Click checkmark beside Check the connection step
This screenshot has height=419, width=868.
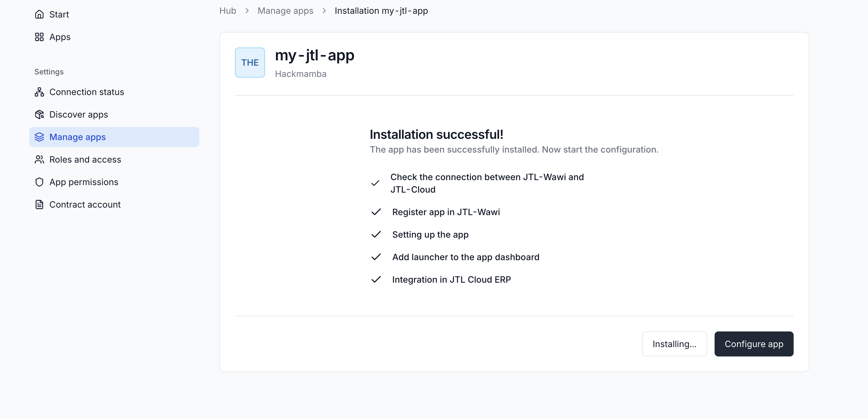(375, 183)
